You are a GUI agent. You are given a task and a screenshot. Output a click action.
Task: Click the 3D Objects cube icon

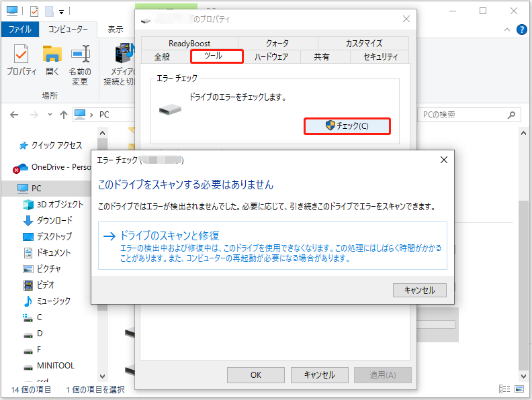28,205
